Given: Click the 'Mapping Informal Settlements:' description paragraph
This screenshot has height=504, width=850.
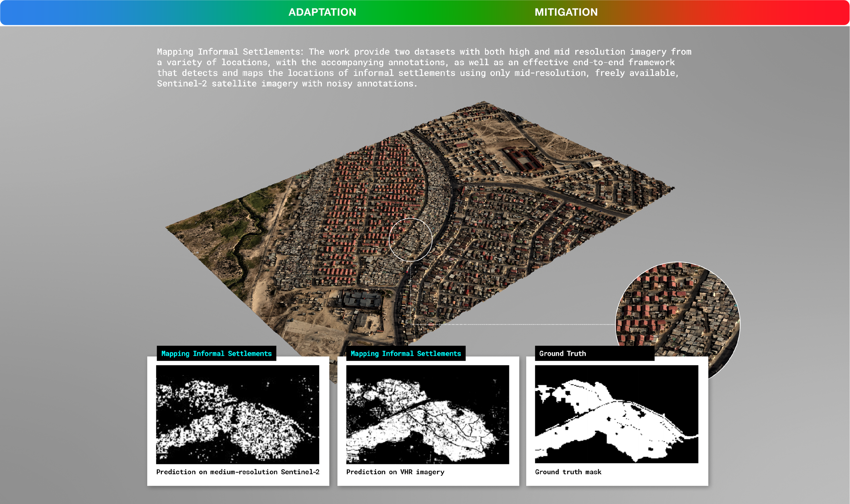Looking at the screenshot, I should 424,67.
